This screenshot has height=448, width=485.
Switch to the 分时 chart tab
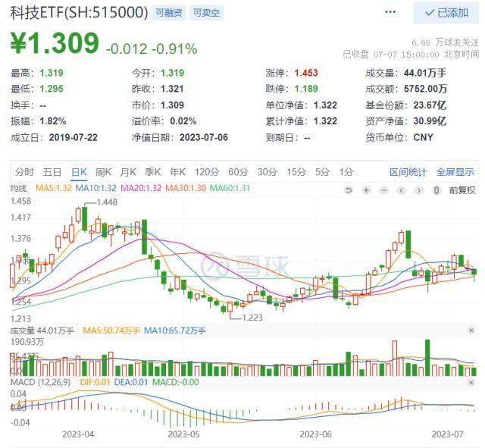(x=24, y=172)
